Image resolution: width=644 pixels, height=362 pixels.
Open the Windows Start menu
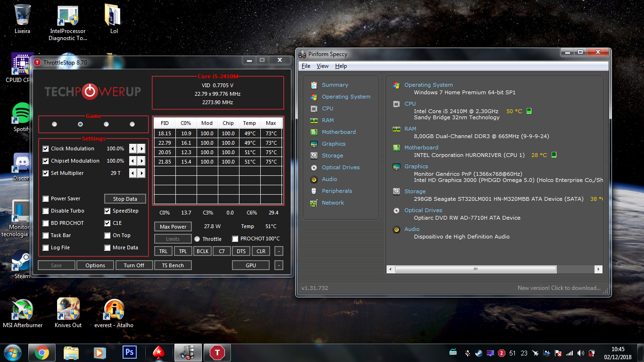(13, 353)
